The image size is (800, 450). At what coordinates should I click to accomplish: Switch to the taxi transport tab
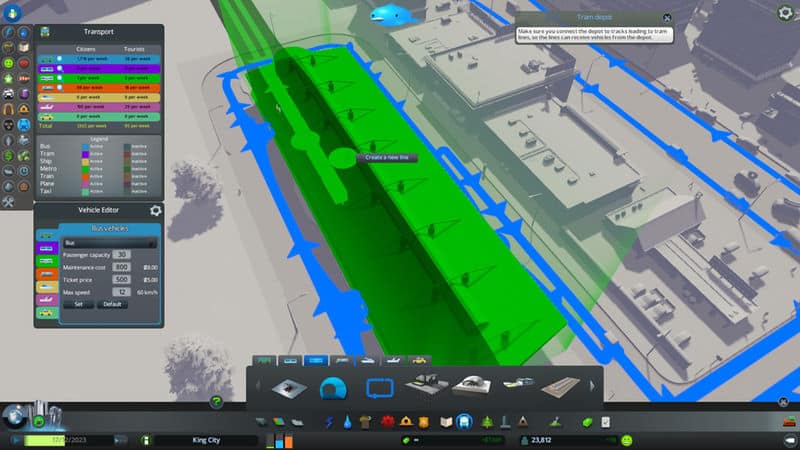[x=419, y=358]
